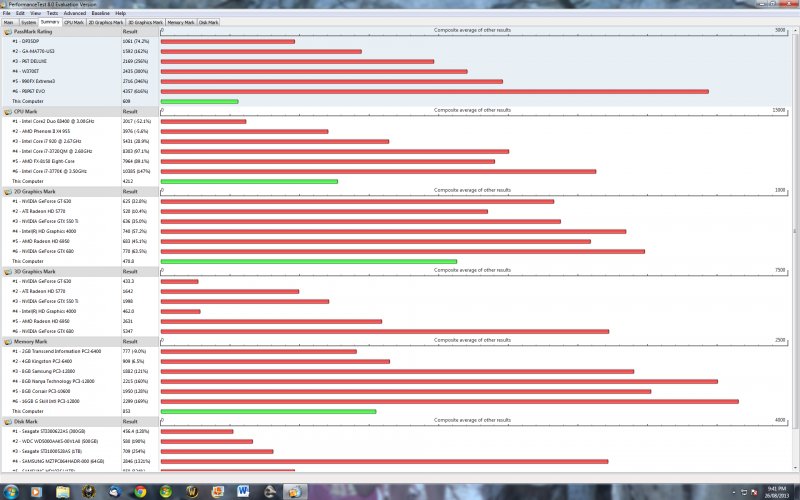Launch World of Warcraft taskbar icon
This screenshot has height=500, width=800.
191,492
